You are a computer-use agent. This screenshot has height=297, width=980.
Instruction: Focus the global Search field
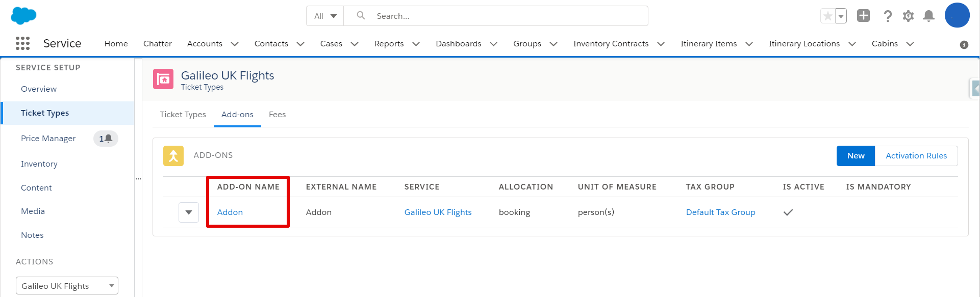496,16
